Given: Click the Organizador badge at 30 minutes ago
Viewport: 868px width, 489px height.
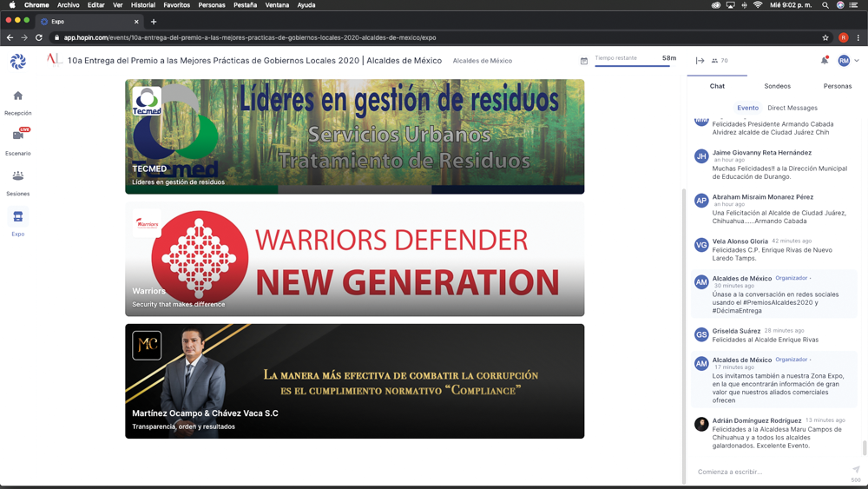Looking at the screenshot, I should (x=792, y=278).
